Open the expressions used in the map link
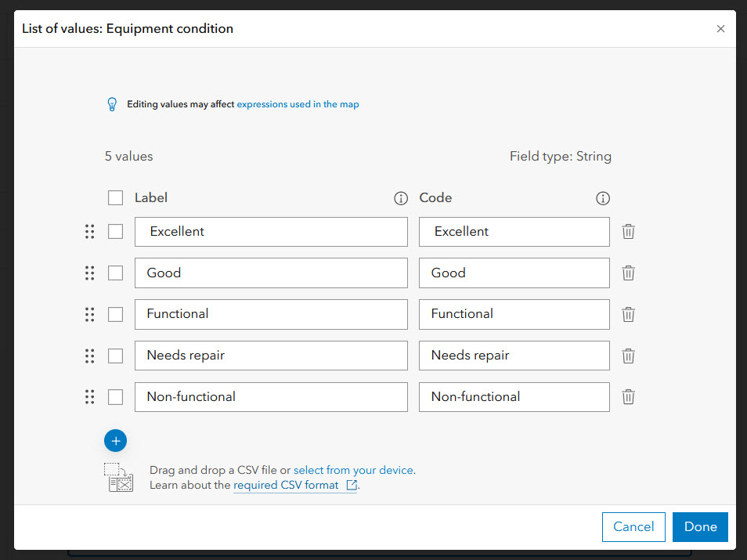The image size is (747, 560). pyautogui.click(x=298, y=104)
